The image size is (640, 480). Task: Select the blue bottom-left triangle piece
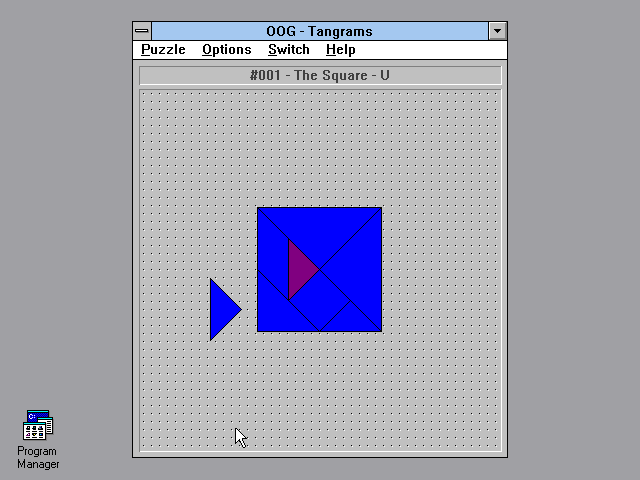tap(276, 312)
